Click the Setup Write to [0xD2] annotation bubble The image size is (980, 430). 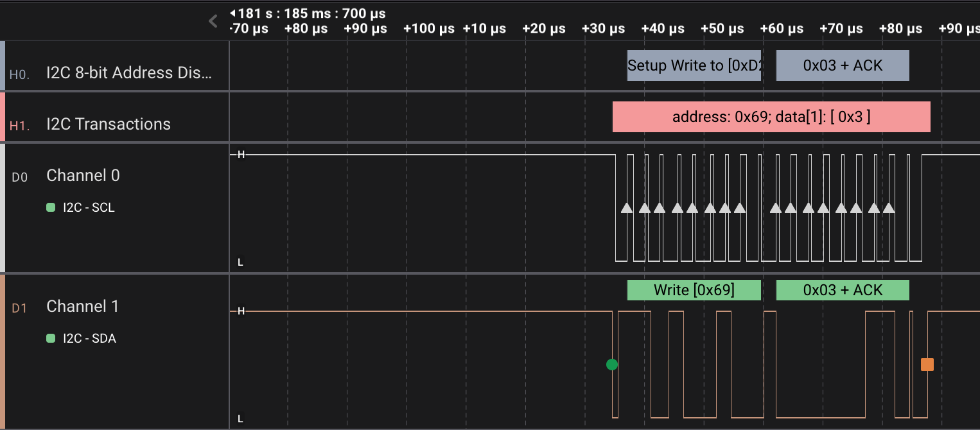(x=694, y=65)
